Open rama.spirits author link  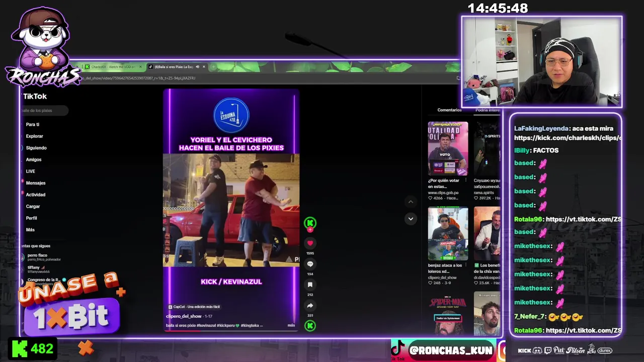tap(484, 193)
